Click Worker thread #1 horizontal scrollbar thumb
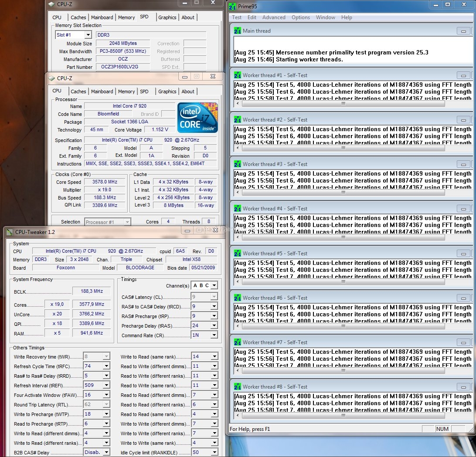The image size is (476, 457). [x=343, y=104]
